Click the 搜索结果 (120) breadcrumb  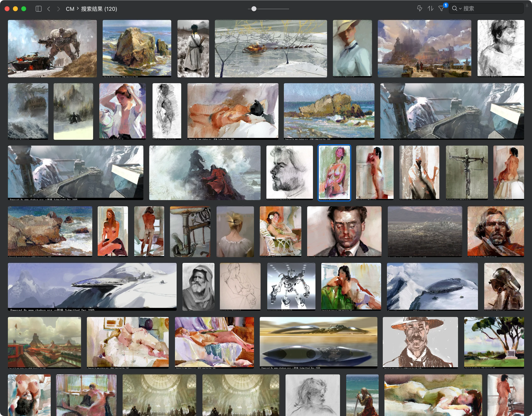pyautogui.click(x=99, y=9)
